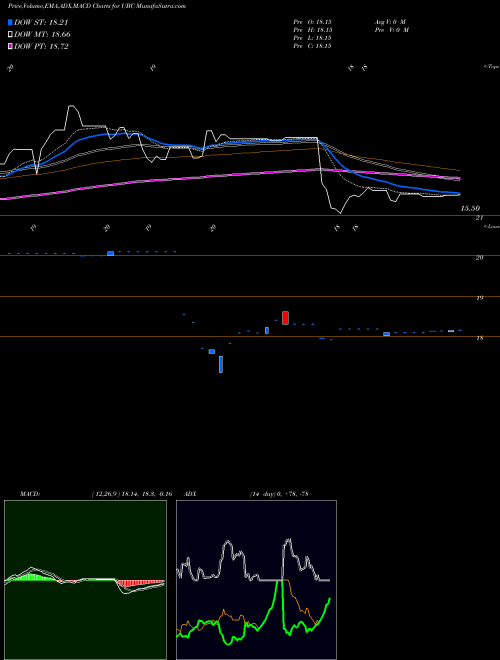Click the 'DOW PT: 18.72' legend text

click(41, 46)
